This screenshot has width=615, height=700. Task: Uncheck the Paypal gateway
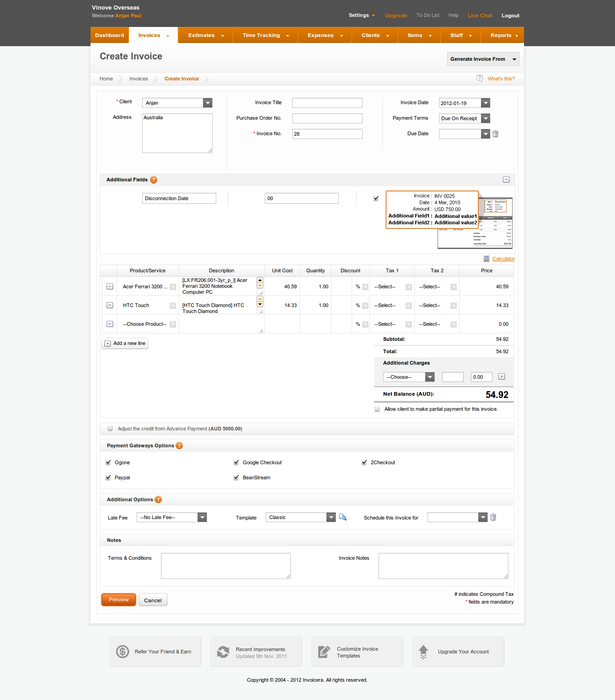[108, 477]
